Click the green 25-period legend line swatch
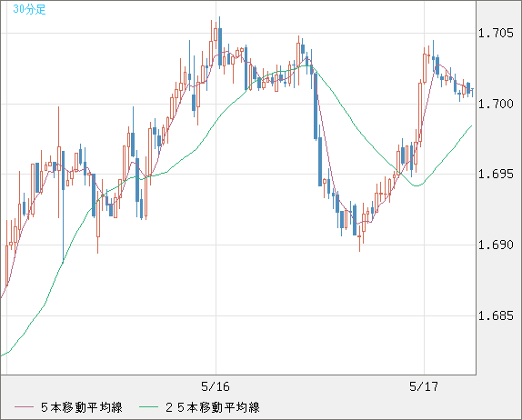Image resolution: width=522 pixels, height=420 pixels. click(x=148, y=407)
